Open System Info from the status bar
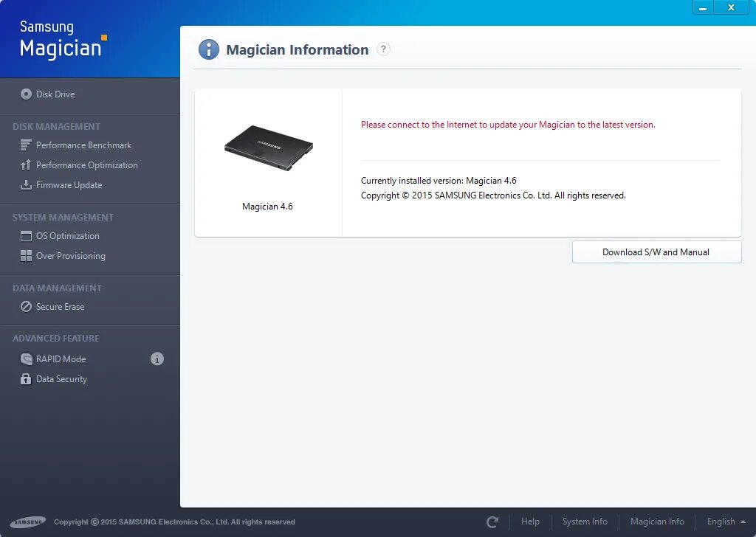 coord(585,521)
